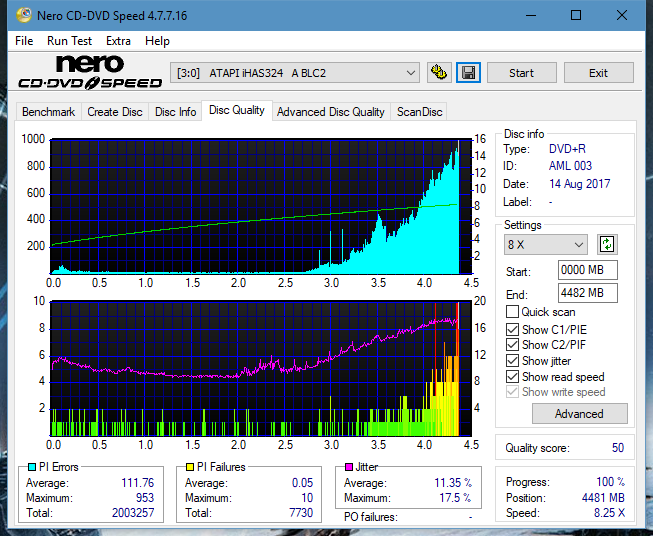Click the drive options icon
Image resolution: width=653 pixels, height=536 pixels.
coord(439,73)
